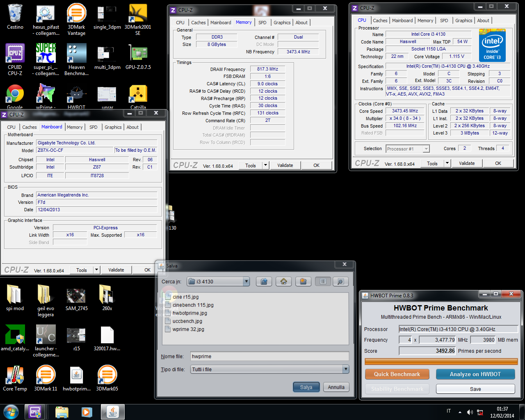Open the Google Chrome desktop shortcut

15,97
